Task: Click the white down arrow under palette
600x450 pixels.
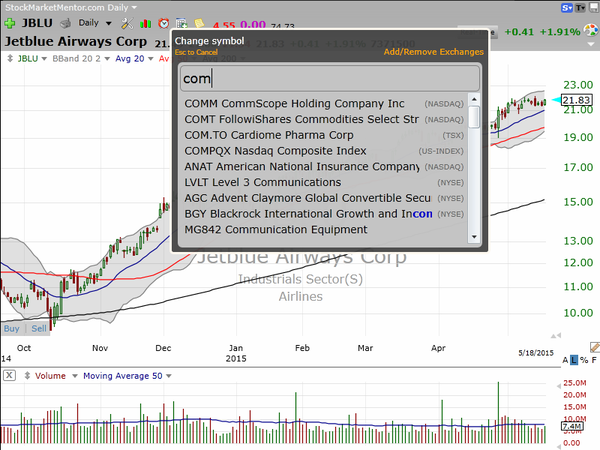Action: pyautogui.click(x=592, y=44)
